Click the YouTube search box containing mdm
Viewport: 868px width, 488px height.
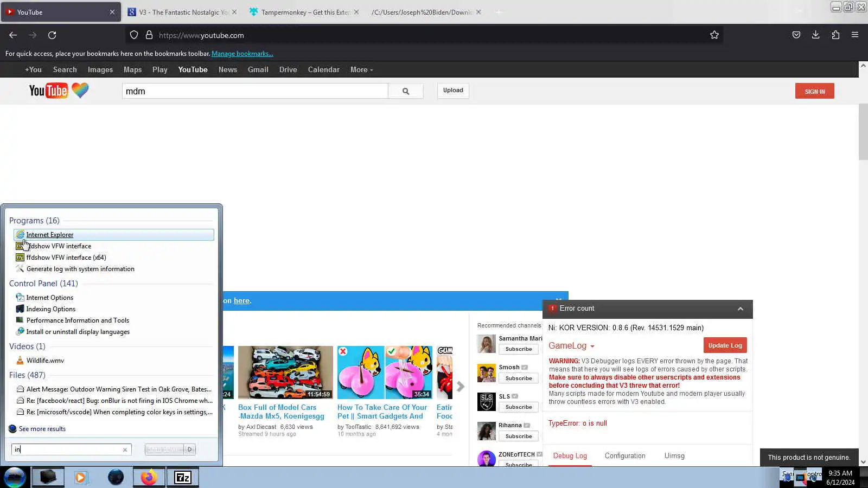click(255, 91)
